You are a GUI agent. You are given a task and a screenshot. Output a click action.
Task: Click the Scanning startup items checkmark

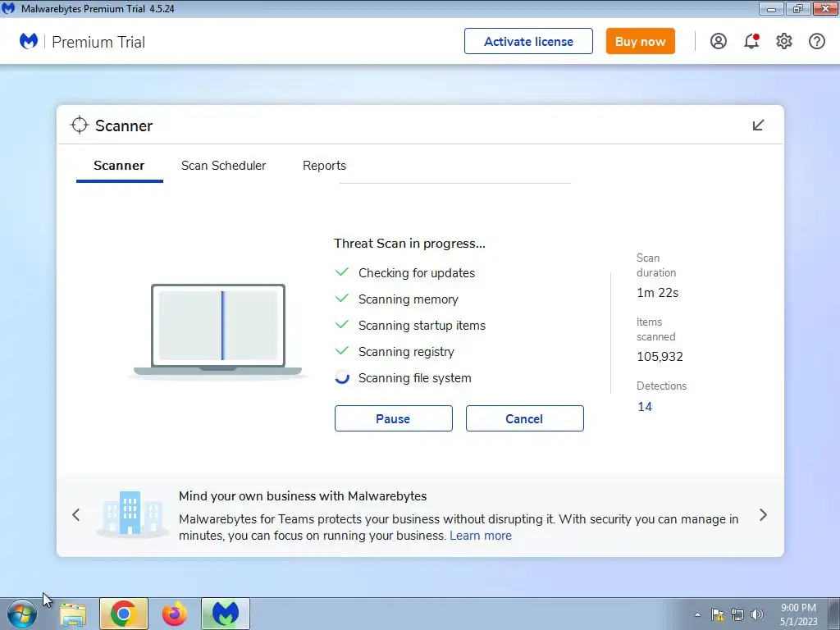(x=342, y=325)
